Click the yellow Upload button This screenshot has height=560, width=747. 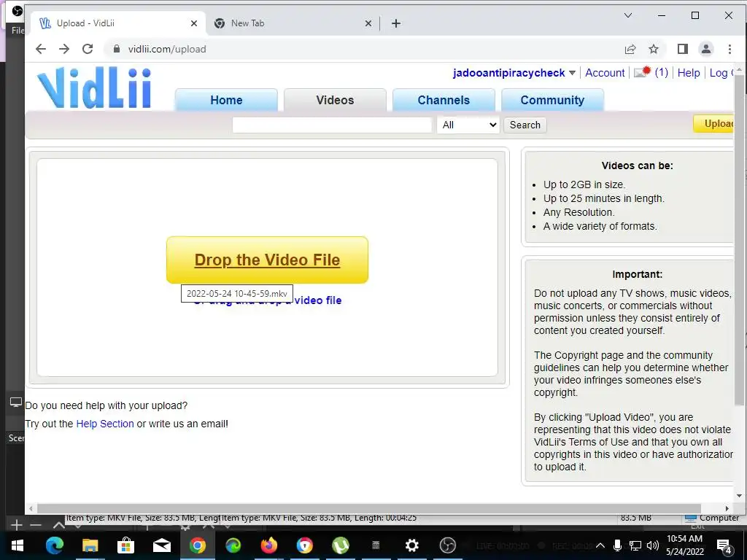tap(713, 124)
